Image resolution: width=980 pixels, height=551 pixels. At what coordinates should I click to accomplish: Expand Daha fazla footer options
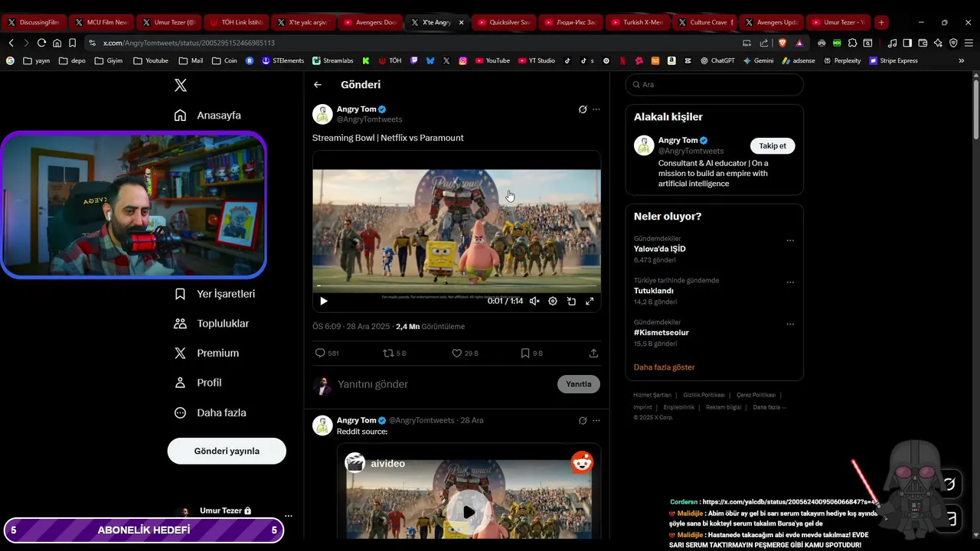point(769,407)
